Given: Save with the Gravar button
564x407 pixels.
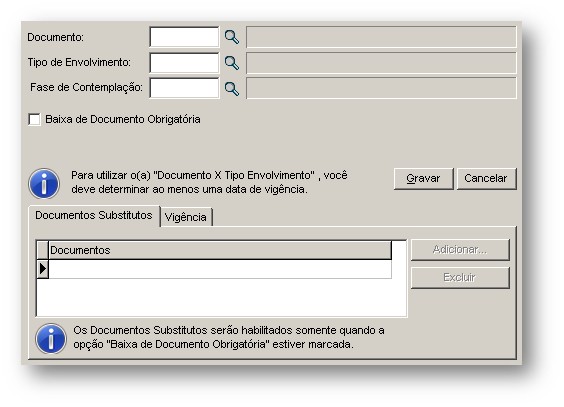Looking at the screenshot, I should click(423, 178).
